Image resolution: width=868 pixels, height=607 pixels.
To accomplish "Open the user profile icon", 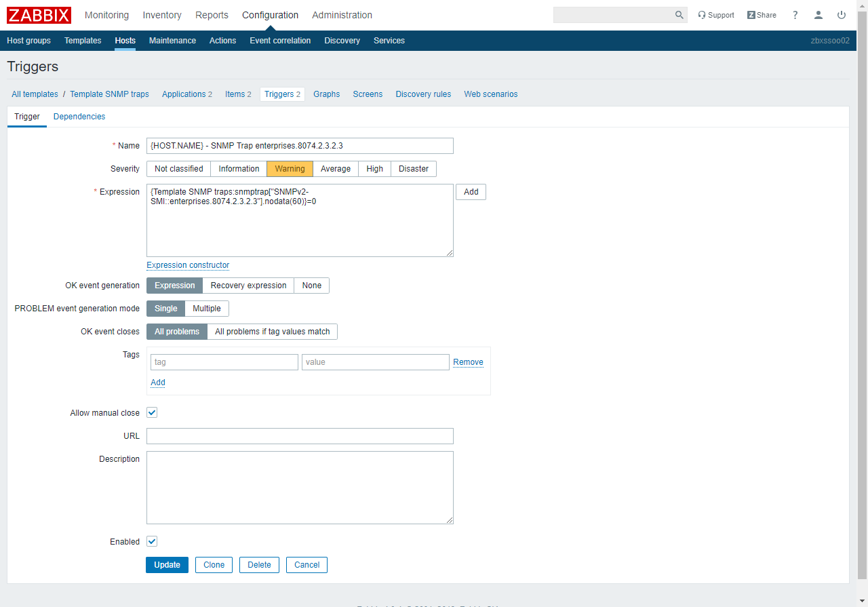I will pos(818,15).
